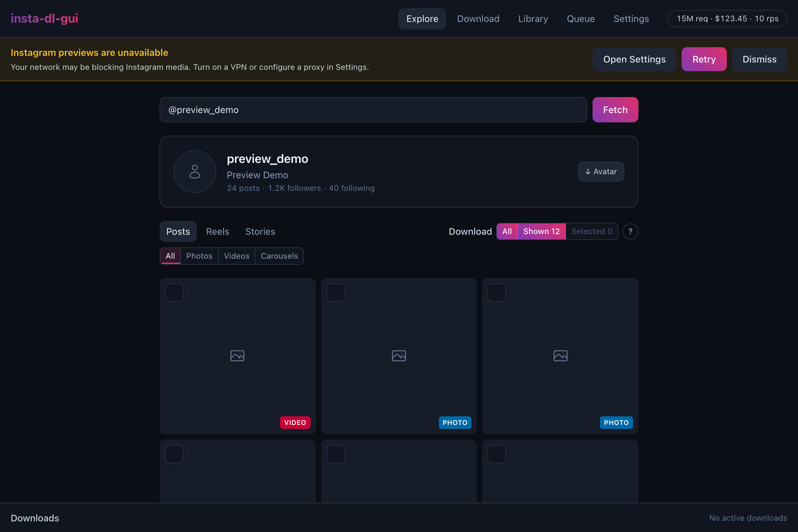Filter posts by Photos
Viewport: 798px width, 532px height.
pyautogui.click(x=199, y=256)
